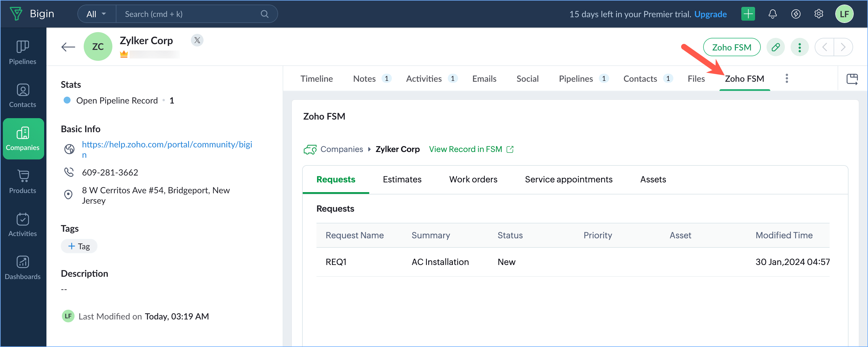Click the Bigin logo icon

click(16, 14)
